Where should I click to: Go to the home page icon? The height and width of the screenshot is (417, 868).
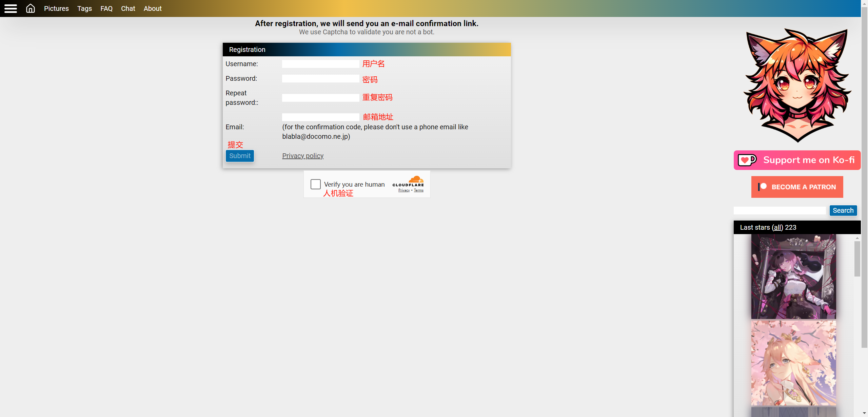[31, 8]
